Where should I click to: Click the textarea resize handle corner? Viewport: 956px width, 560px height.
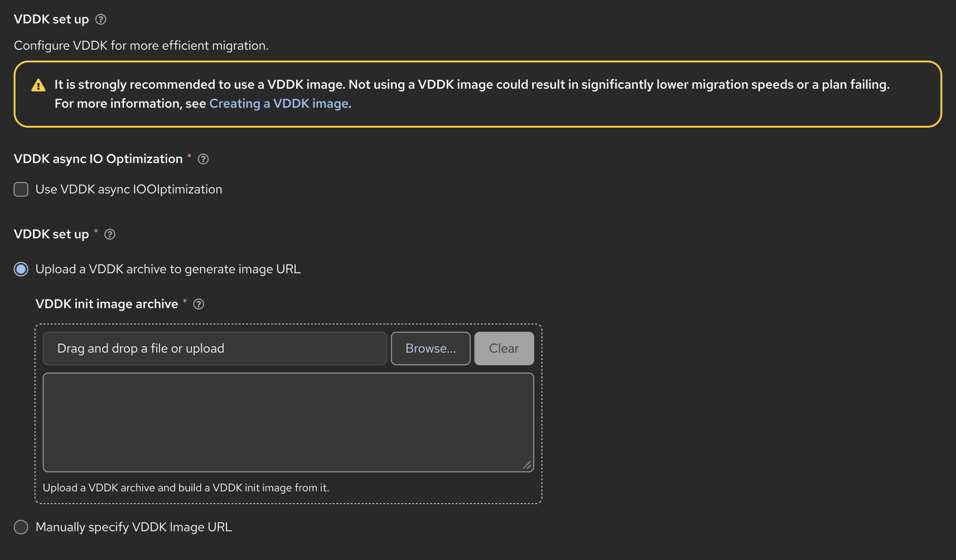click(527, 465)
